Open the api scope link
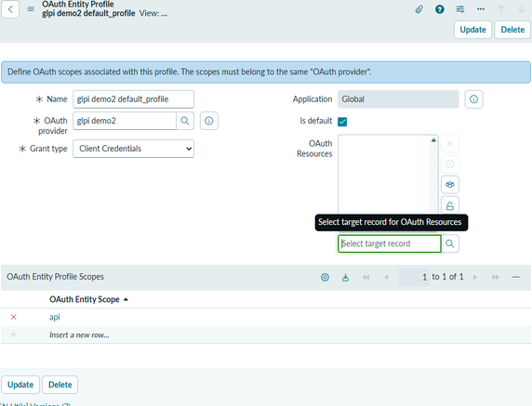This screenshot has height=406, width=532. click(x=55, y=317)
